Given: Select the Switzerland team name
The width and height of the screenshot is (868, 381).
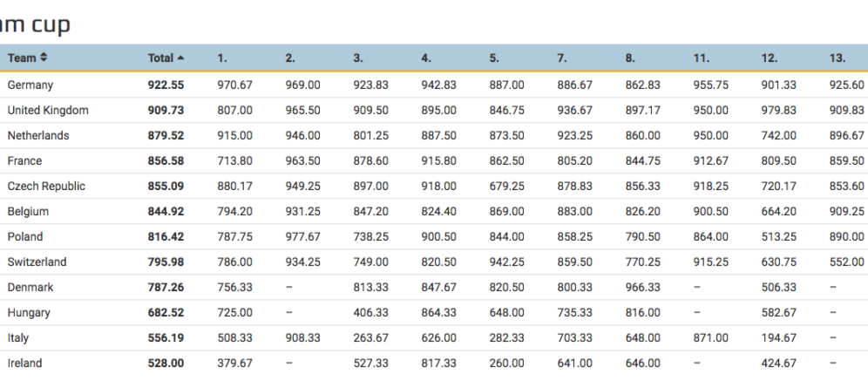Looking at the screenshot, I should 37,262.
